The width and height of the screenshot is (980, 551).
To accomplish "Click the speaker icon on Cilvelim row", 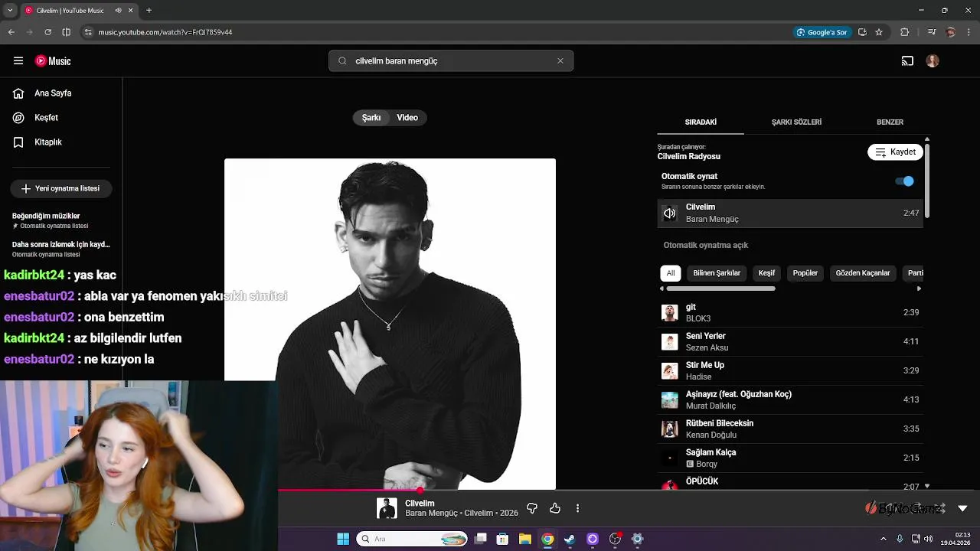I will point(670,214).
